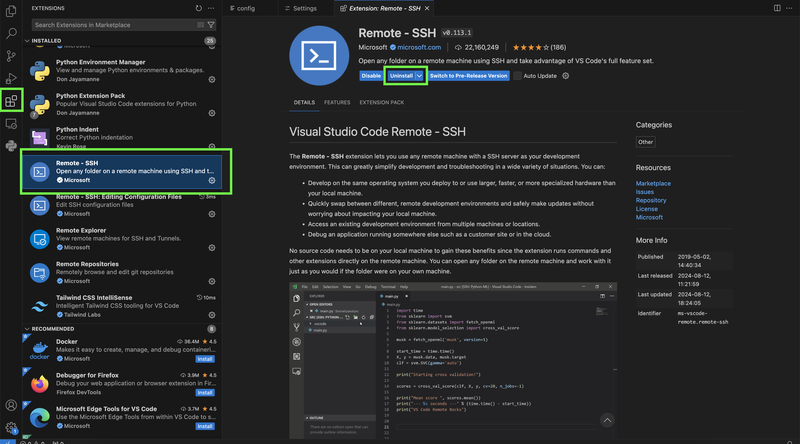Manage gear for Remote - SSH extension
Viewport: 800px width, 444px height.
point(212,181)
